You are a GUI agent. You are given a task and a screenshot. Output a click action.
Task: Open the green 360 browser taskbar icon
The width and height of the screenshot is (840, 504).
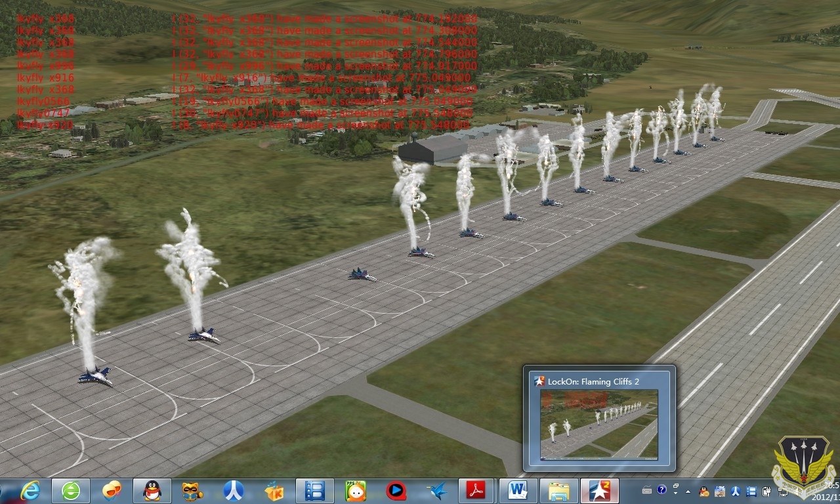click(71, 491)
